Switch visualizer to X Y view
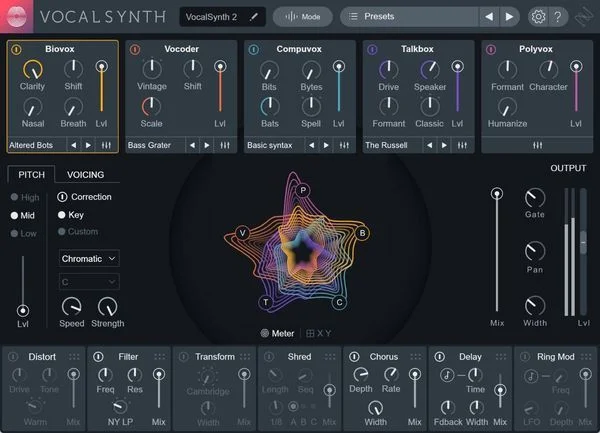 [x=318, y=333]
